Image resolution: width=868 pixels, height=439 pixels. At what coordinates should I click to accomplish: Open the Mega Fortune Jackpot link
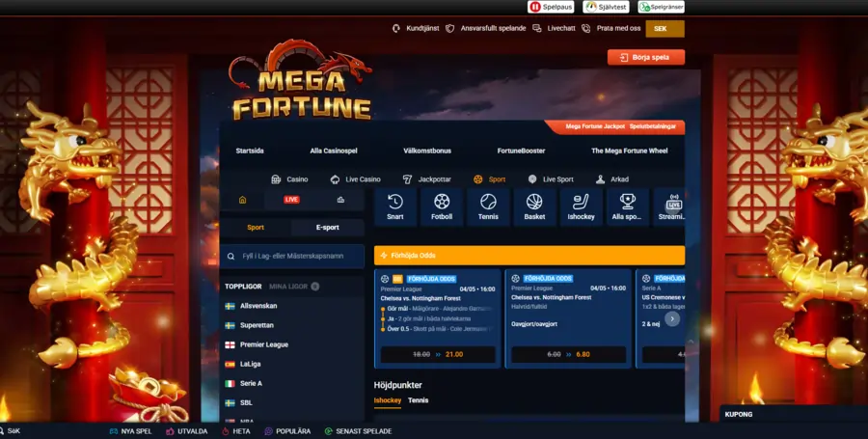tap(595, 126)
